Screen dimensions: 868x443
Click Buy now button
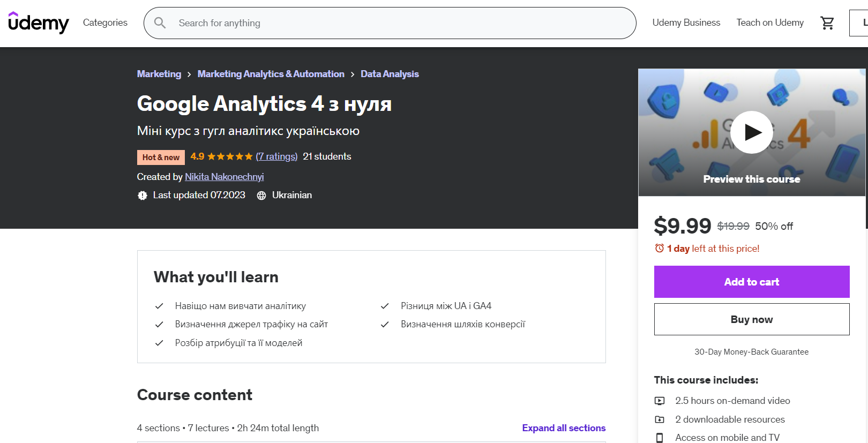752,319
